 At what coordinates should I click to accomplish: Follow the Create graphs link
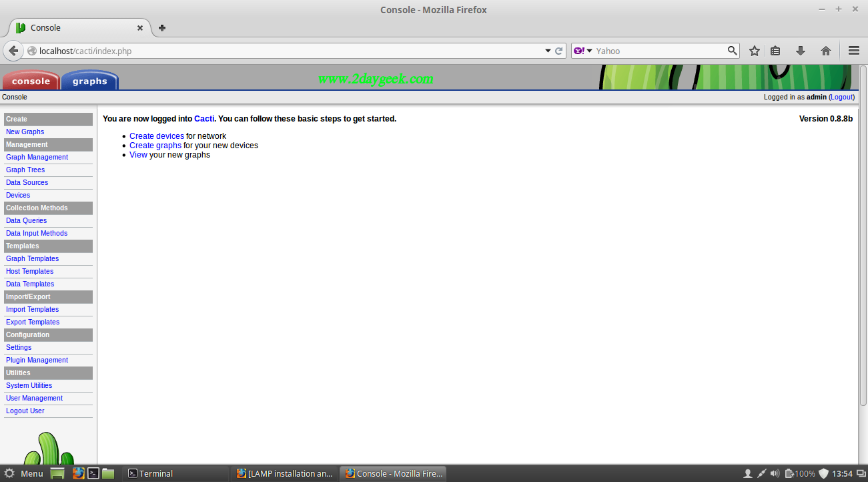[155, 146]
